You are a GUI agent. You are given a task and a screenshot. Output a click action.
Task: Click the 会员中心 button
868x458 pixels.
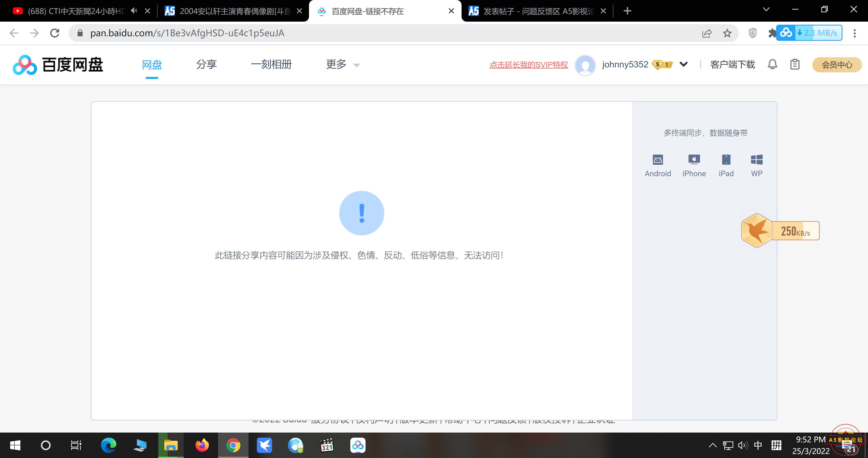point(837,65)
